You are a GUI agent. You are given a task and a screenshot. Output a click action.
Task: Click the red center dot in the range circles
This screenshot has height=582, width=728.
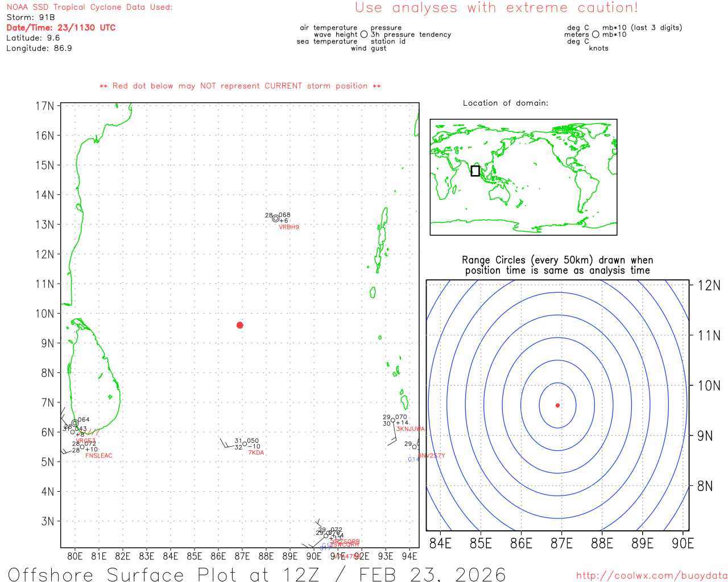coord(557,405)
